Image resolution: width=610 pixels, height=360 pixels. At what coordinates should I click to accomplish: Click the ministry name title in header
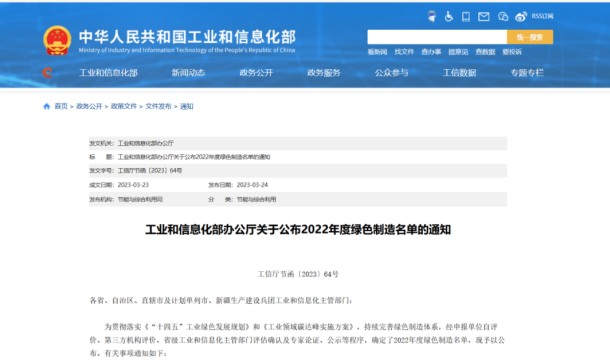point(187,37)
